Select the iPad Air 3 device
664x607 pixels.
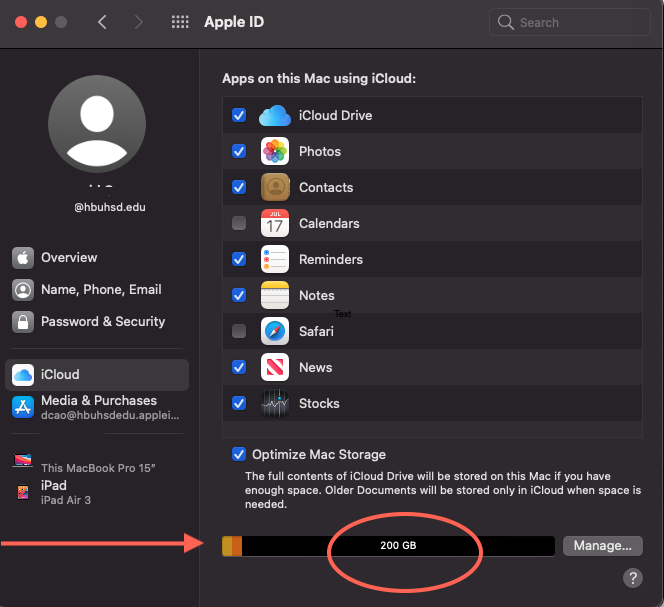[97, 492]
